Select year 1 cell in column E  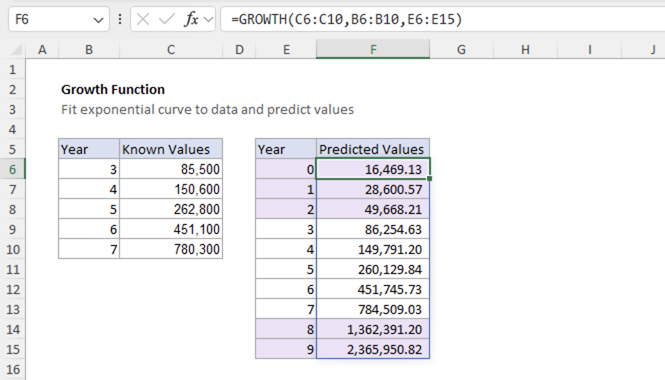tap(286, 189)
